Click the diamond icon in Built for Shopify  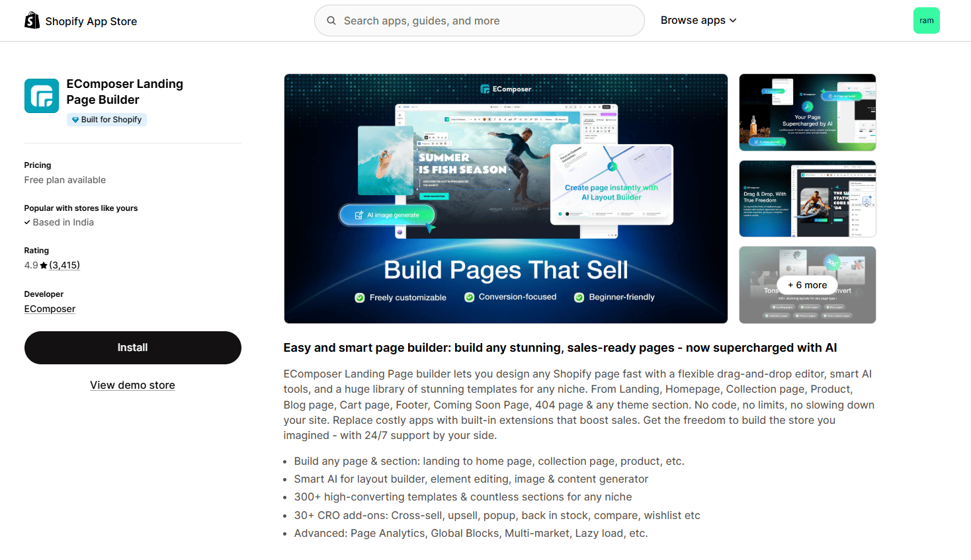coord(75,120)
